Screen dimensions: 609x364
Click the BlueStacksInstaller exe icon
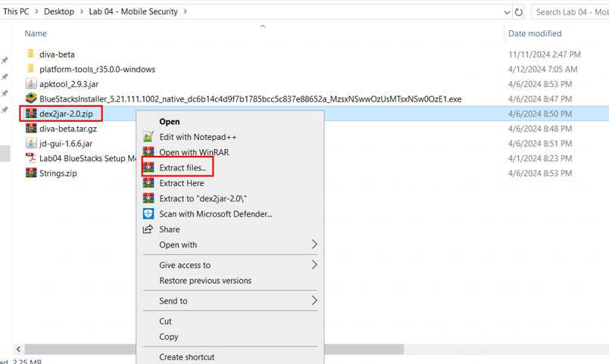31,98
